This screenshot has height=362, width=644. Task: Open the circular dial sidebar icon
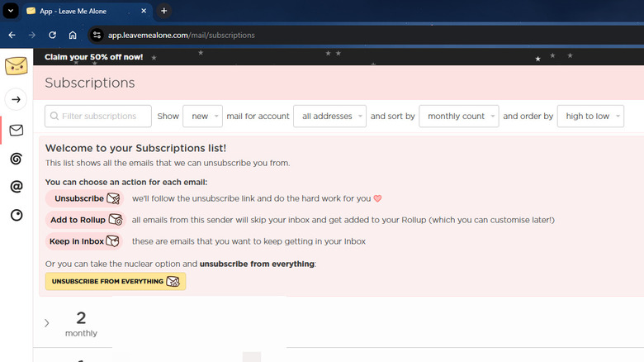click(17, 215)
